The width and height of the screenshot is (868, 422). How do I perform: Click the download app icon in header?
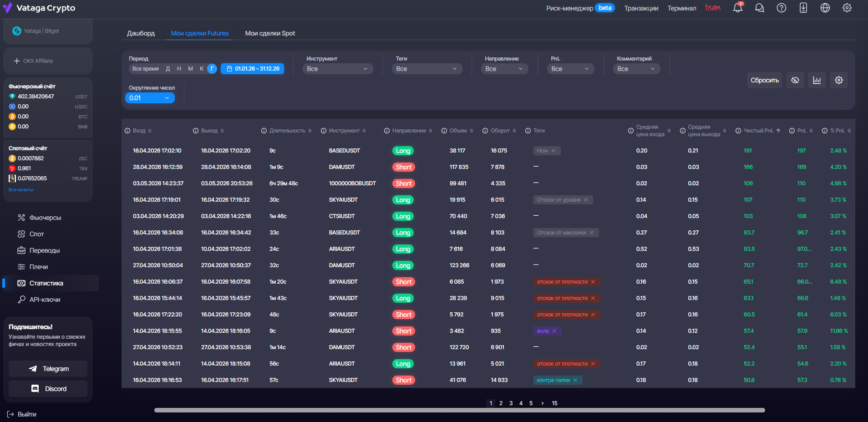803,8
